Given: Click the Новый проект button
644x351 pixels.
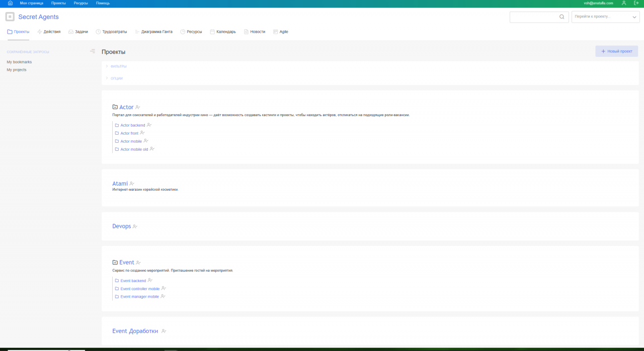Looking at the screenshot, I should pyautogui.click(x=616, y=51).
